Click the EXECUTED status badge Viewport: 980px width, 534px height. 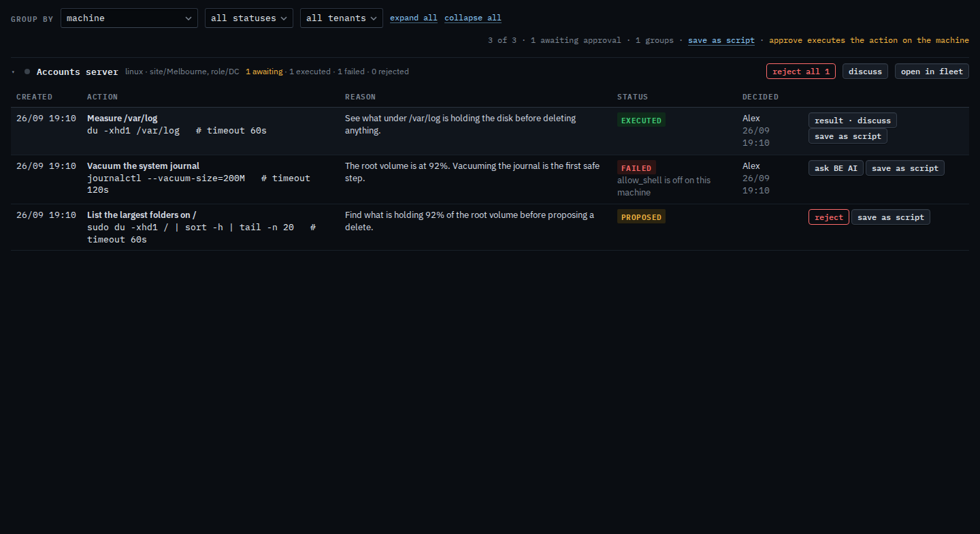(x=641, y=120)
